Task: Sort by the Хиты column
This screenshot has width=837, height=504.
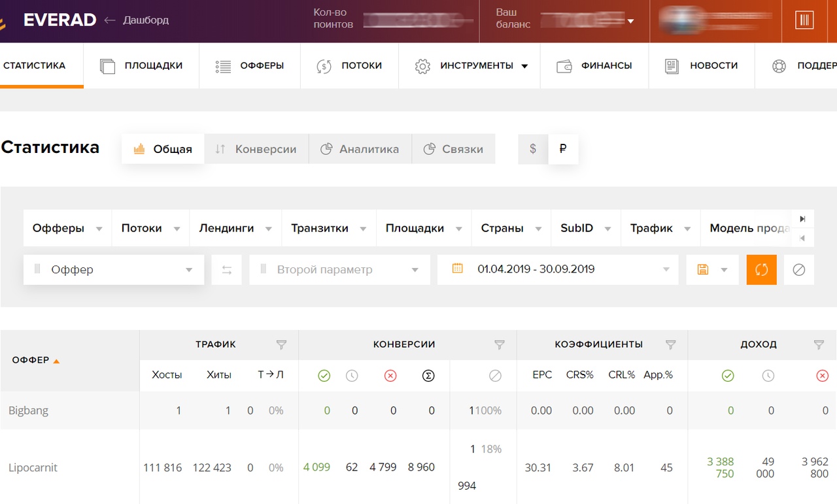Action: coord(218,375)
